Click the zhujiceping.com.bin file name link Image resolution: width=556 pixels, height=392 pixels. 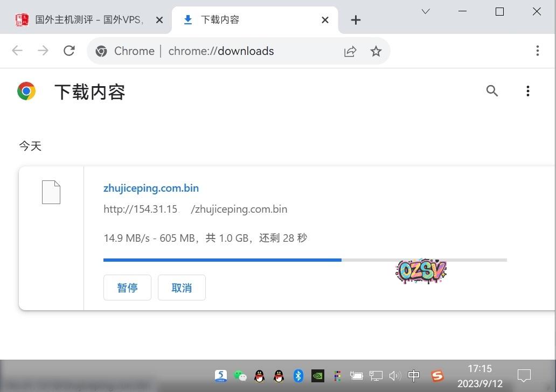click(151, 188)
